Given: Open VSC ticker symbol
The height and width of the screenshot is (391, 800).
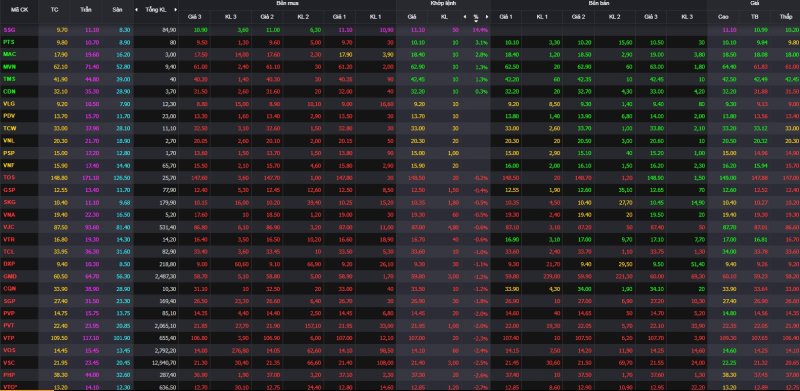Looking at the screenshot, I should (x=9, y=362).
